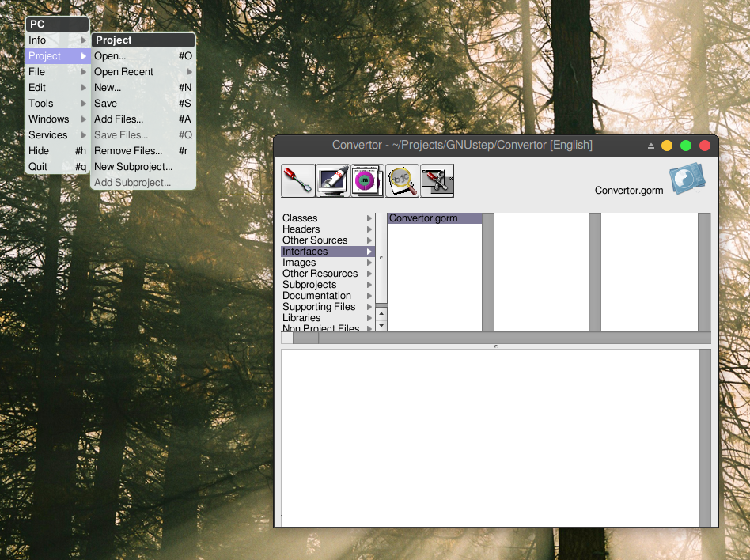Open Loaded Files (magnifying glass icon)
Image resolution: width=750 pixels, height=560 pixels.
(x=402, y=180)
